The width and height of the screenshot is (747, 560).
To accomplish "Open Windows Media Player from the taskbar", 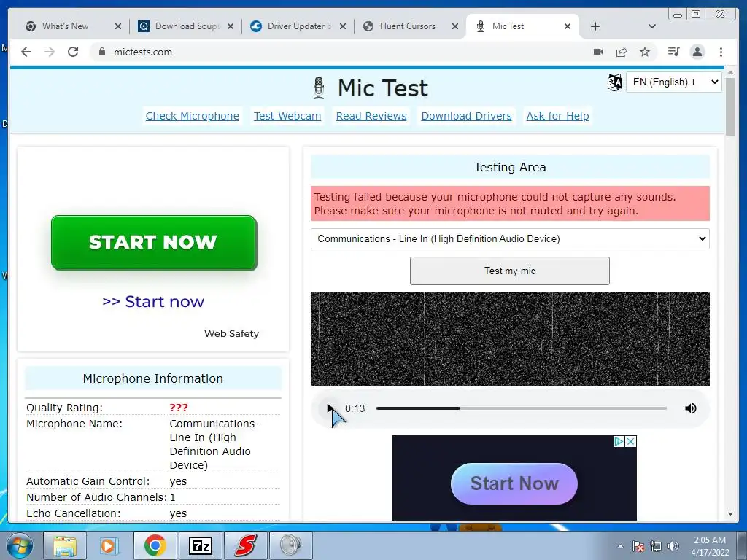I will tap(109, 545).
